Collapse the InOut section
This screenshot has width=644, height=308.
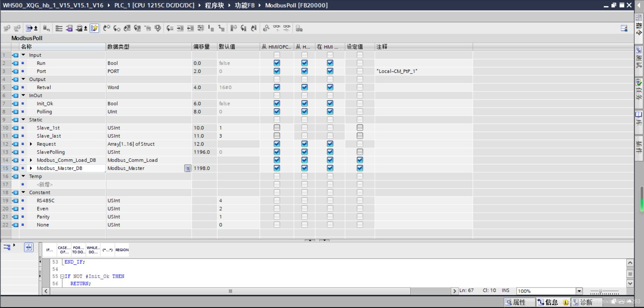pyautogui.click(x=24, y=95)
